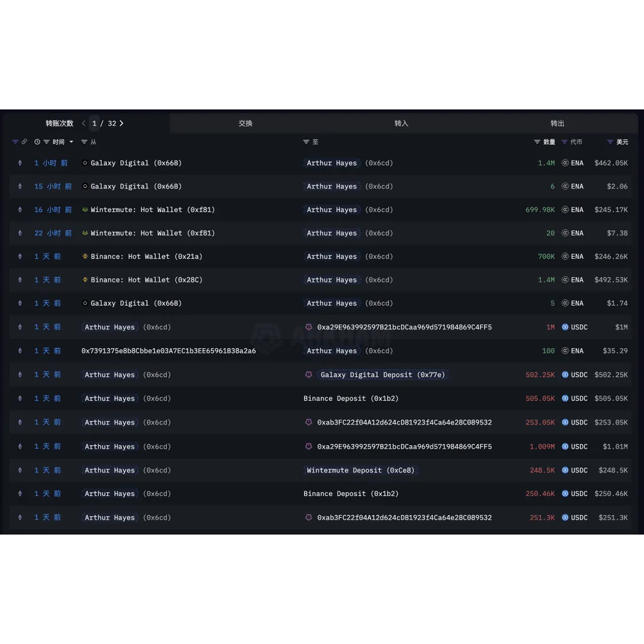Click the page number 1 input field
Viewport: 644px width, 644px height.
click(x=94, y=123)
